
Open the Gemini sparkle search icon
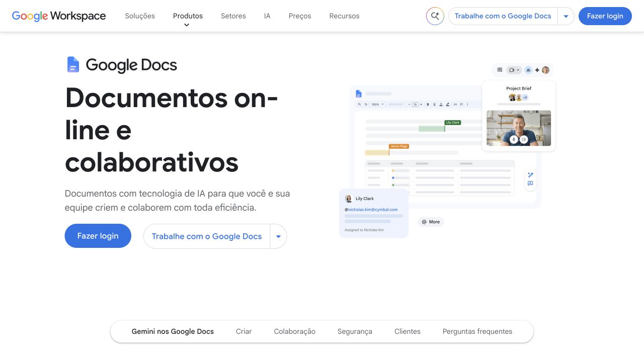pos(435,16)
